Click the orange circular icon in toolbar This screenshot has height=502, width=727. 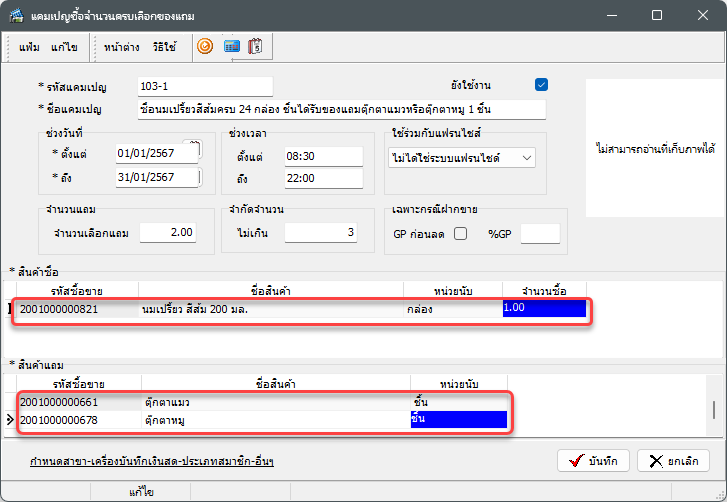pos(205,46)
